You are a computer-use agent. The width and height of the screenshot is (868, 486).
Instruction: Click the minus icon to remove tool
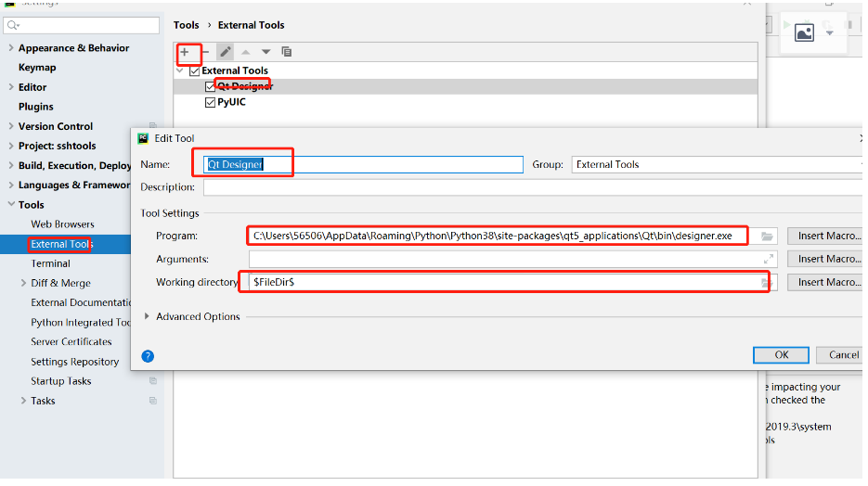pos(205,52)
